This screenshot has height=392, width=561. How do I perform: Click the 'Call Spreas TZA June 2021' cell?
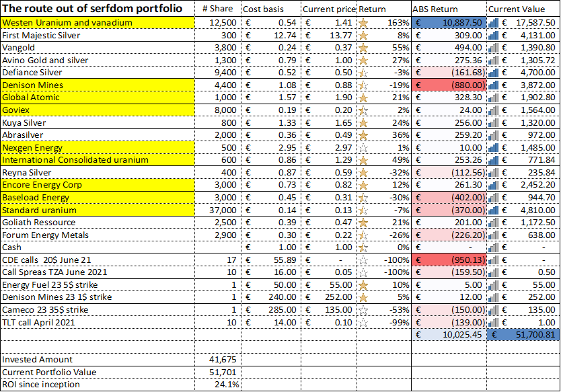[98, 272]
